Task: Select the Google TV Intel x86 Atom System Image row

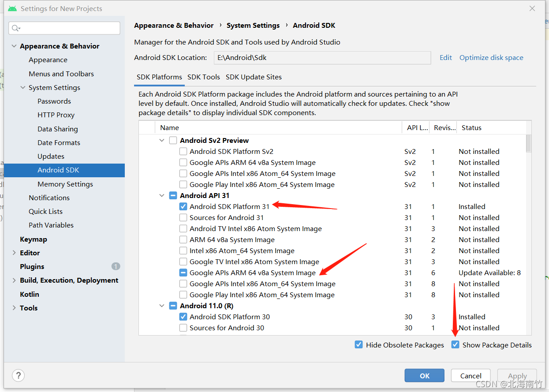Action: coord(332,261)
